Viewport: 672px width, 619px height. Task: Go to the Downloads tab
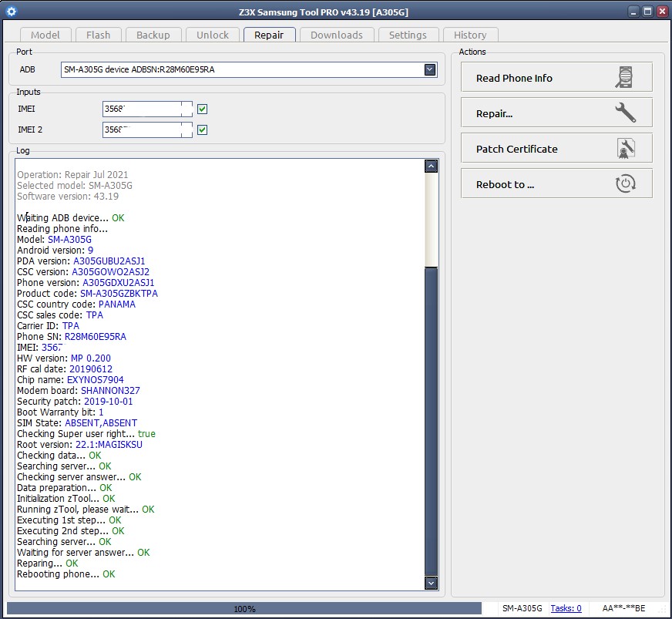tap(337, 35)
